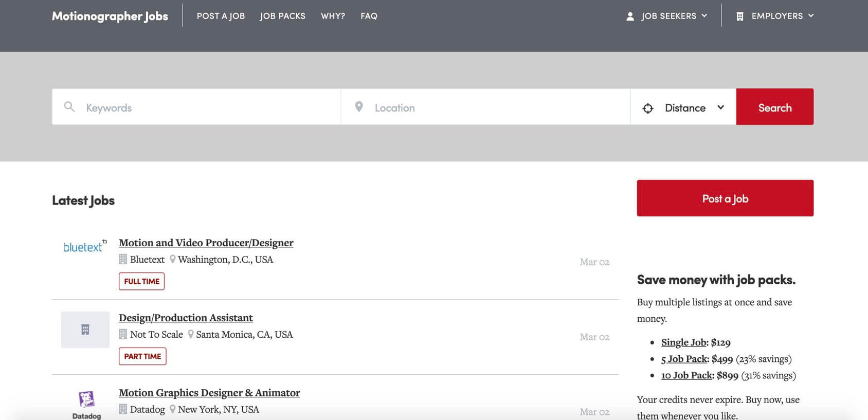The height and width of the screenshot is (420, 868).
Task: Click the map pin icon in Location field
Action: [359, 107]
